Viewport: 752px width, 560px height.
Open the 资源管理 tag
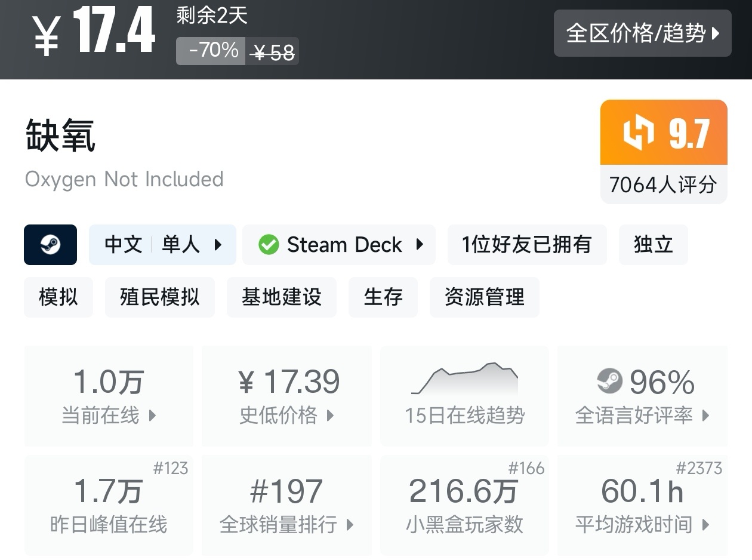[x=484, y=297]
